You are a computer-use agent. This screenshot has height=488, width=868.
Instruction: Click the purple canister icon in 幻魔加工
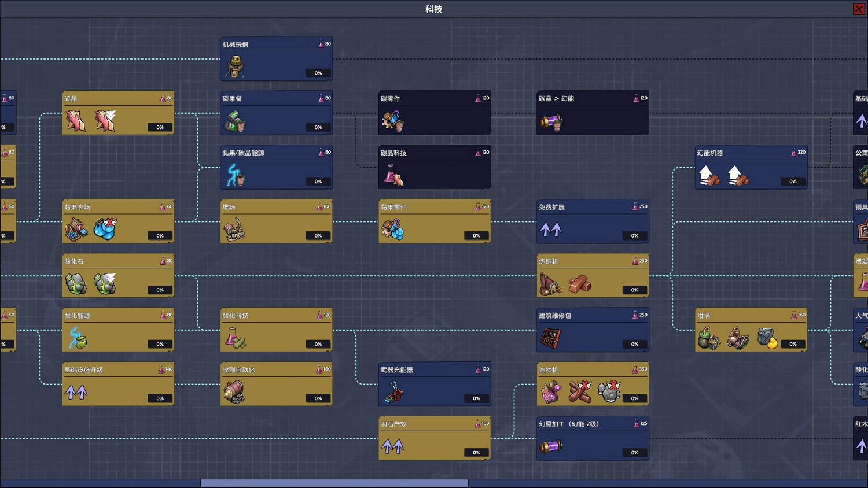550,446
